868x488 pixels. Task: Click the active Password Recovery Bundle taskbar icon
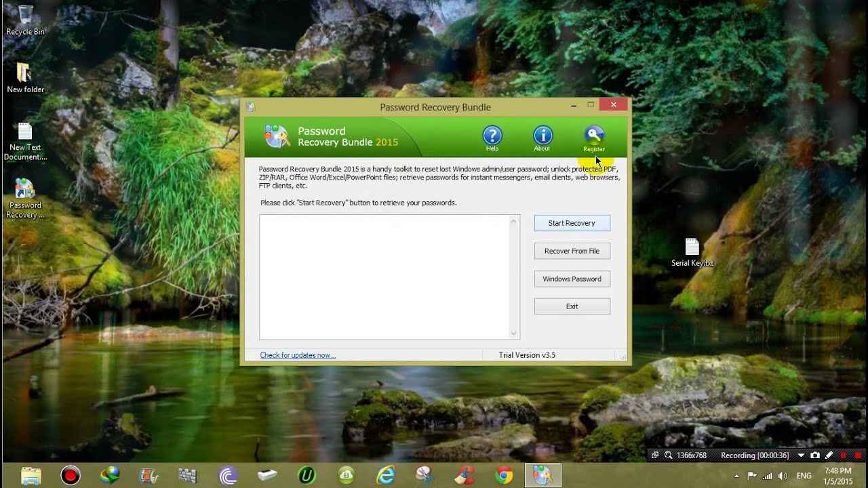542,476
